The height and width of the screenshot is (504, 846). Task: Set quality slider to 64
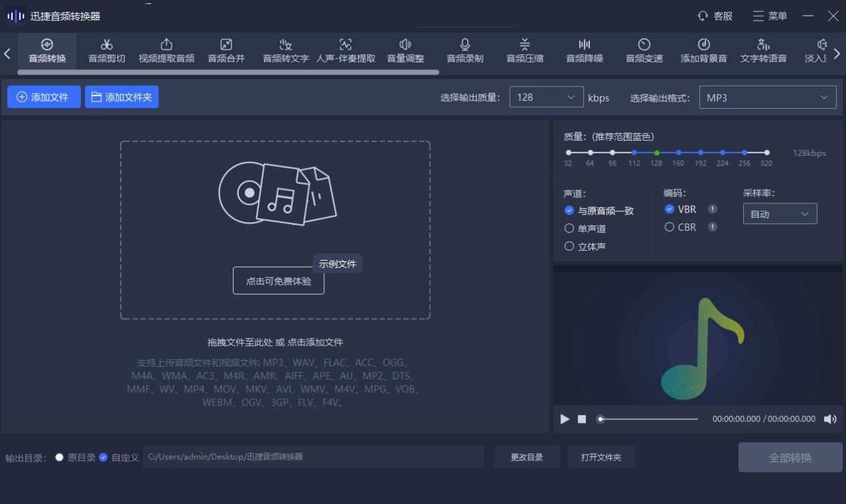pos(590,153)
